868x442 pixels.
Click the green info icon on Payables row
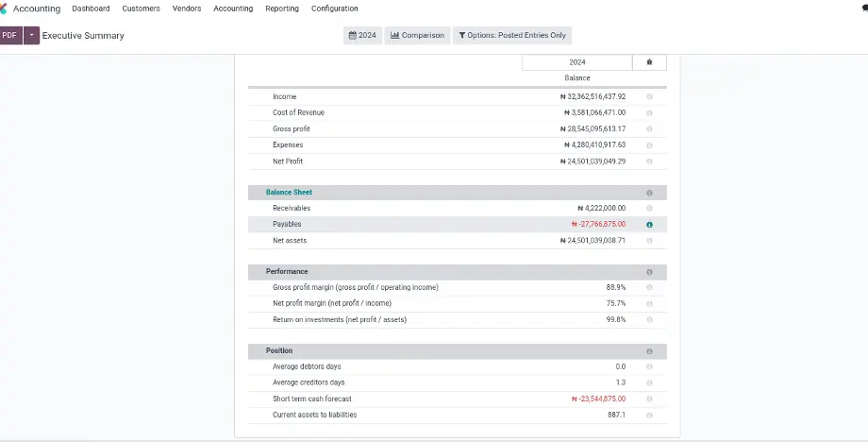(x=649, y=225)
